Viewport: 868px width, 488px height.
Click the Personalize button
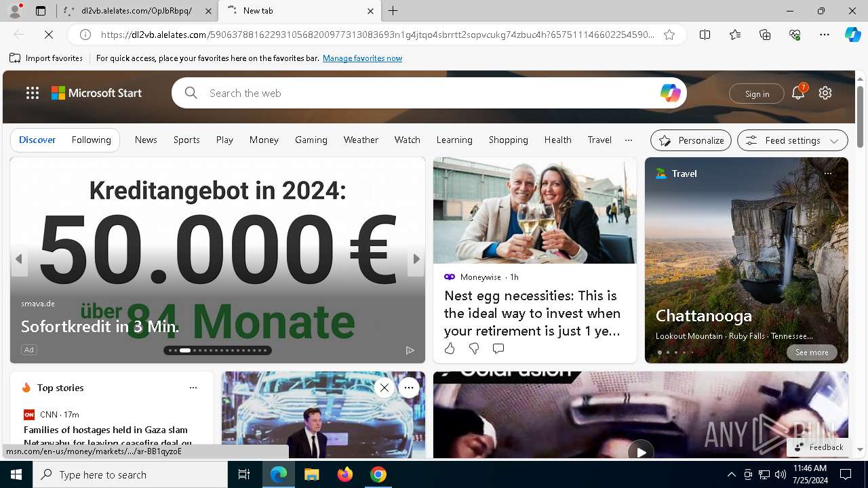coord(691,140)
